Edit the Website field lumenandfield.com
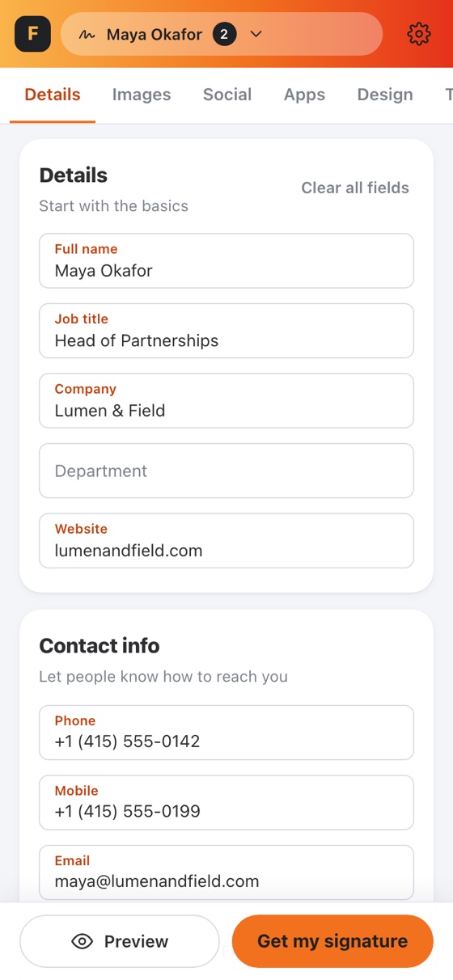 click(x=226, y=541)
